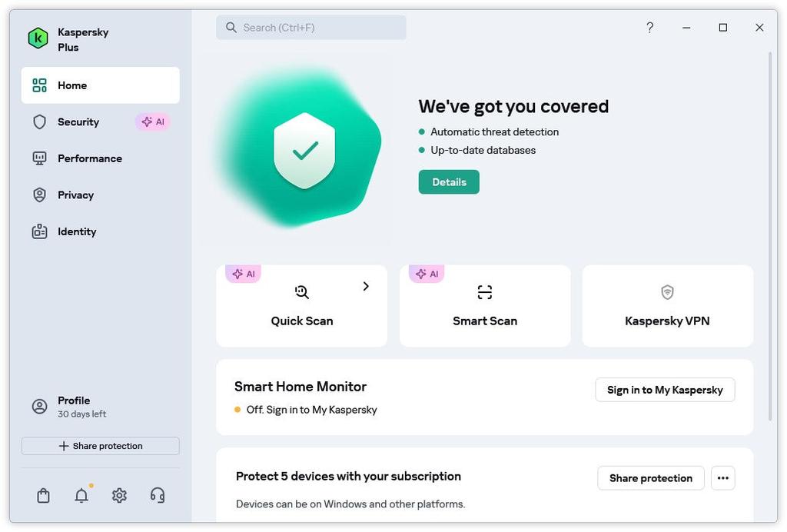Maximize the Kaspersky window
Image resolution: width=787 pixels, height=532 pixels.
point(722,28)
